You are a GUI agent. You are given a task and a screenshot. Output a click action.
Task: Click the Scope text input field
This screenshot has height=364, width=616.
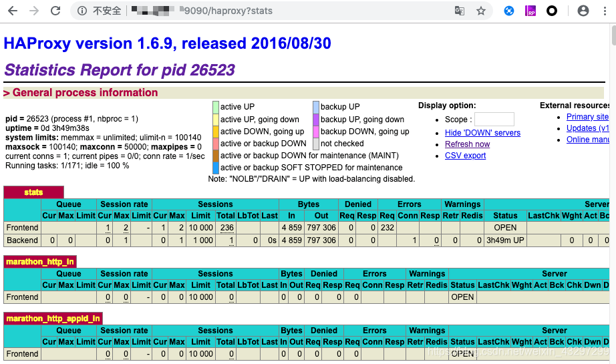(x=494, y=120)
